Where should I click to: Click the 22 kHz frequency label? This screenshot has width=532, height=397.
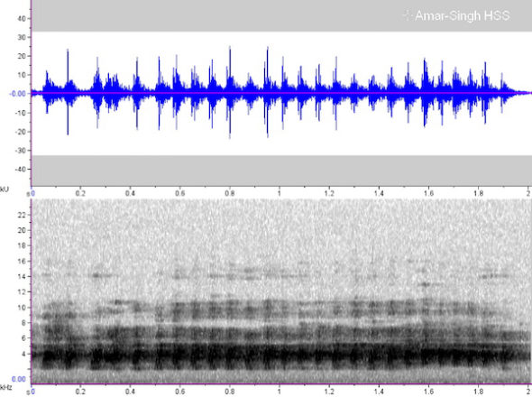coord(22,215)
